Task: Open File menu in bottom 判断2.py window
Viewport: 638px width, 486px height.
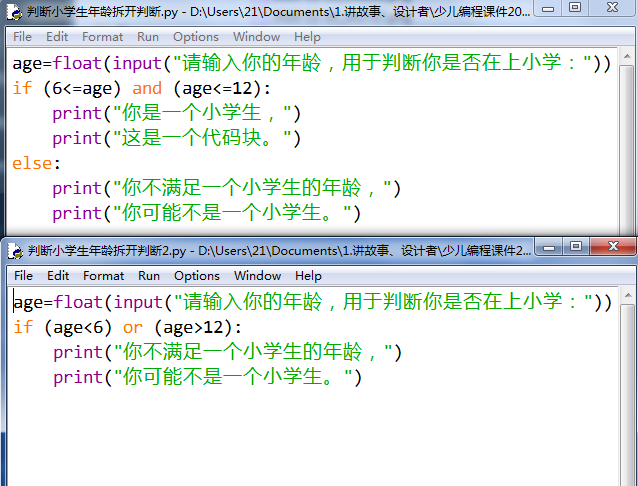Action: (x=23, y=276)
